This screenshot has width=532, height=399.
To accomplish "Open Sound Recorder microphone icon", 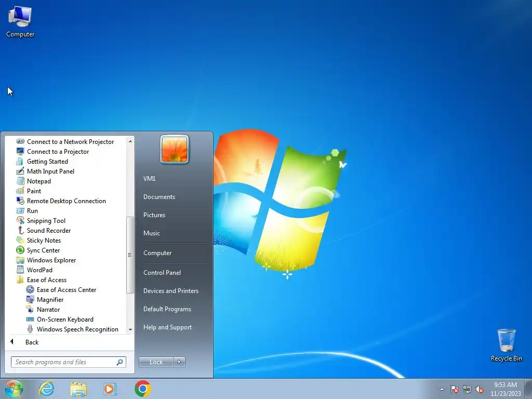I will coord(20,230).
